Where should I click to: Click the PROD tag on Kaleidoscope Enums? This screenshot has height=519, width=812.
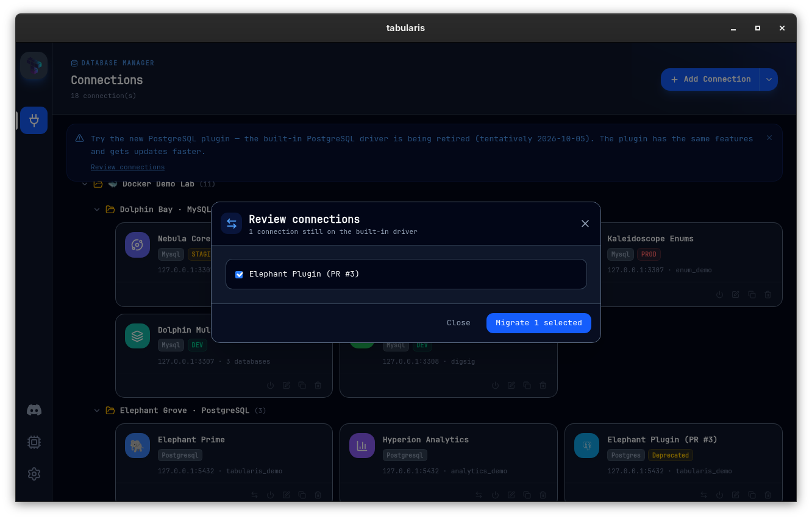pos(649,254)
